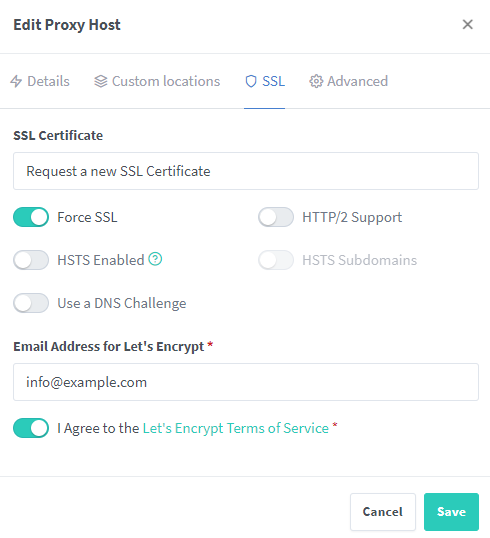Enable Use a DNS Challenge switch
This screenshot has width=490, height=538.
pos(31,303)
